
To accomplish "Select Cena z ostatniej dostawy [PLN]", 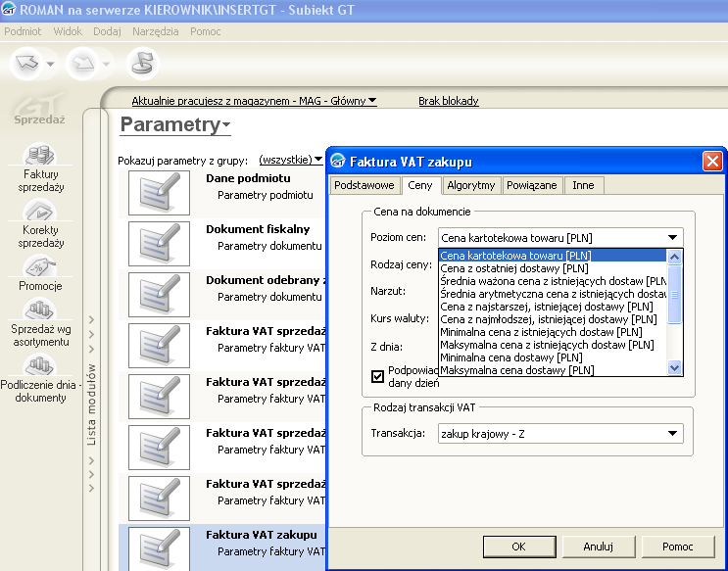I will coord(553,268).
